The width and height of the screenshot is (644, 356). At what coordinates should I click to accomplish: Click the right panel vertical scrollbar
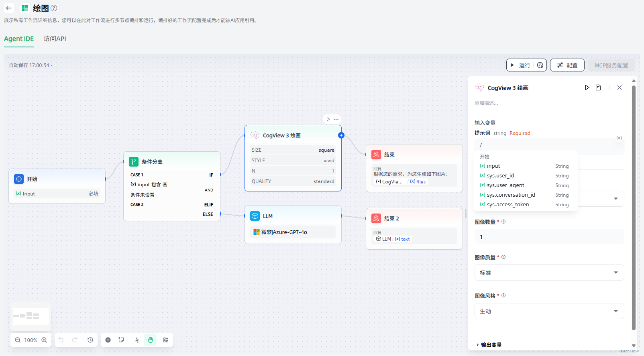click(x=634, y=201)
